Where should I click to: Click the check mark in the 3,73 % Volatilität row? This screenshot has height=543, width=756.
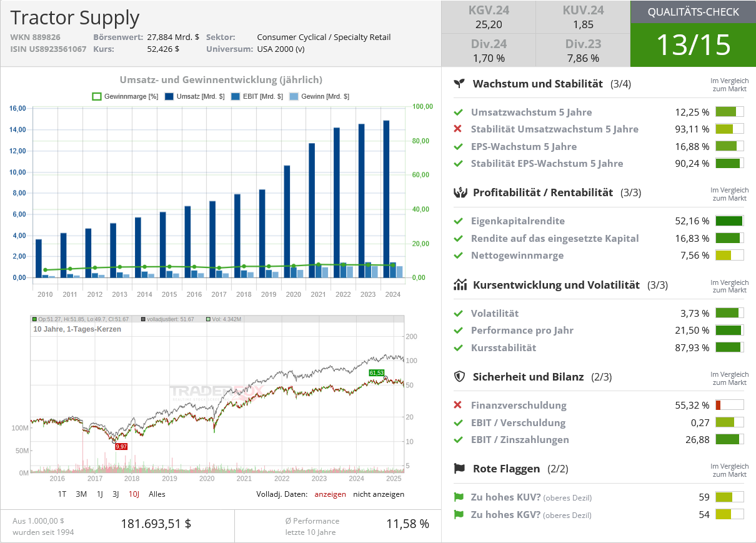tap(458, 314)
